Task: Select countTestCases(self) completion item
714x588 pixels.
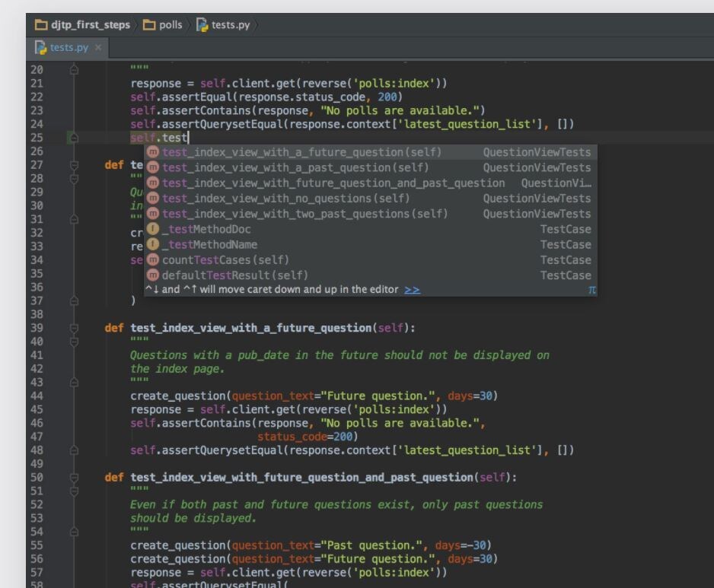Action: (370, 260)
